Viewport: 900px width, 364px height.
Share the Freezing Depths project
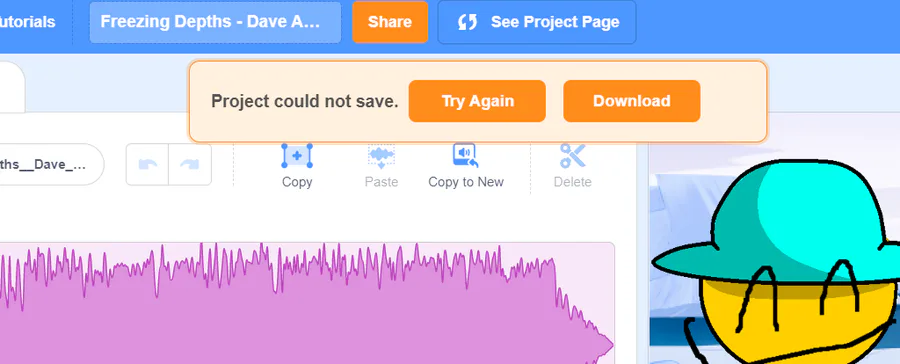pyautogui.click(x=390, y=22)
